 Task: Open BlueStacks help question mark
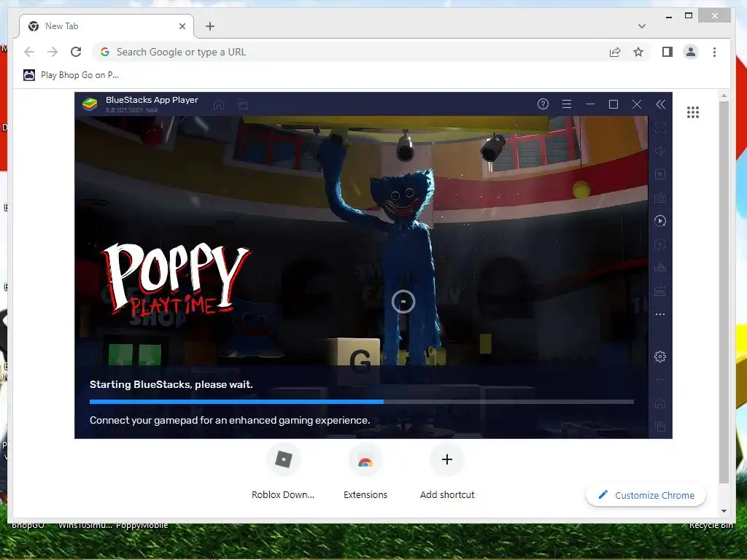pos(543,104)
